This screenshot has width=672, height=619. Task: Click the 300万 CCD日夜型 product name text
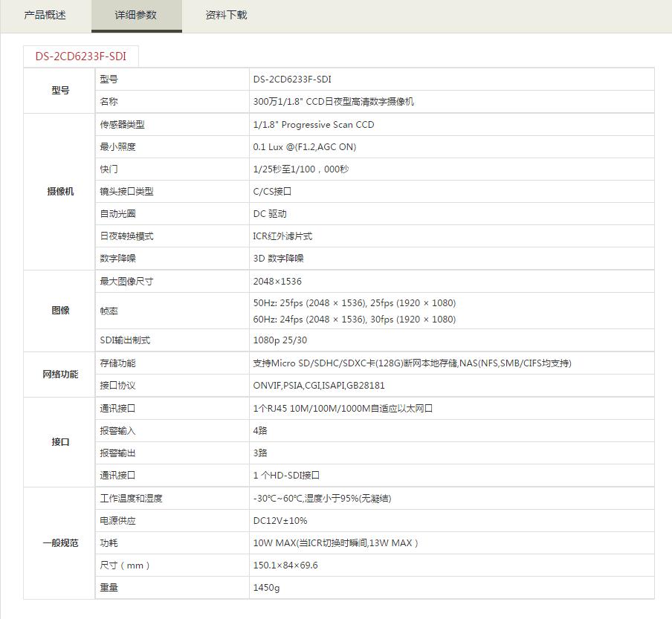[x=333, y=102]
